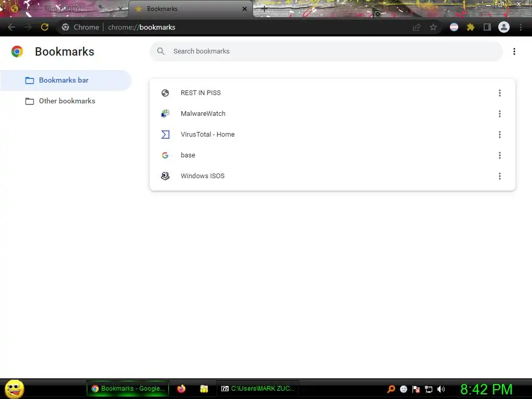
Task: Click the Search bookmarks field
Action: [x=326, y=51]
